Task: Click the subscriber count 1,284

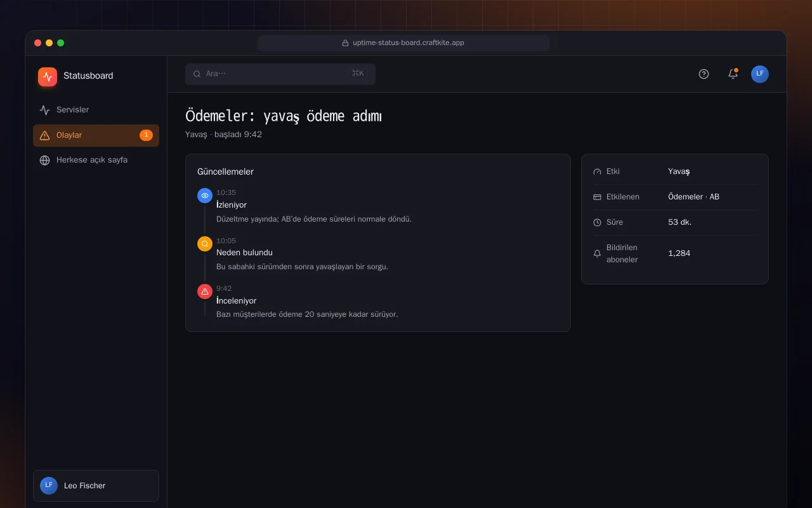Action: tap(679, 253)
